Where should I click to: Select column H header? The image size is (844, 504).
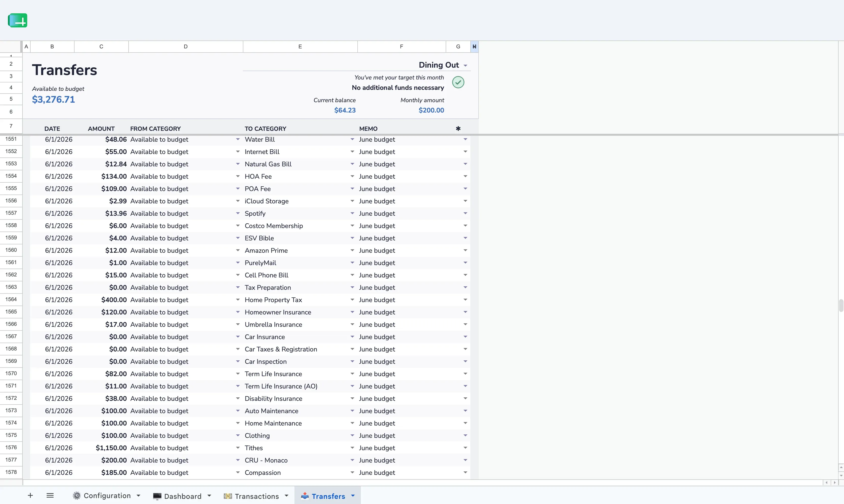[474, 47]
